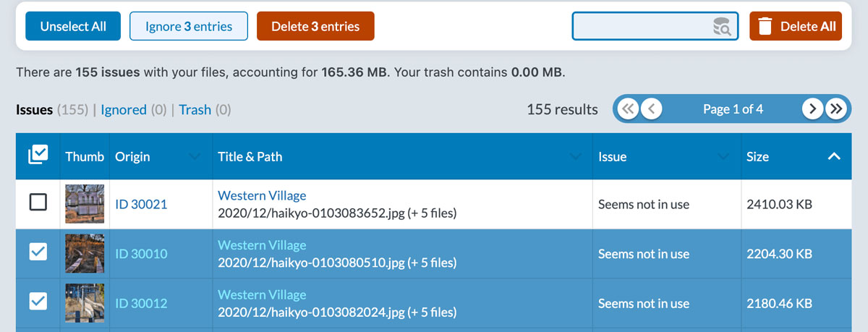The image size is (868, 332).
Task: Click thumbnail image for ID 30012
Action: 84,302
